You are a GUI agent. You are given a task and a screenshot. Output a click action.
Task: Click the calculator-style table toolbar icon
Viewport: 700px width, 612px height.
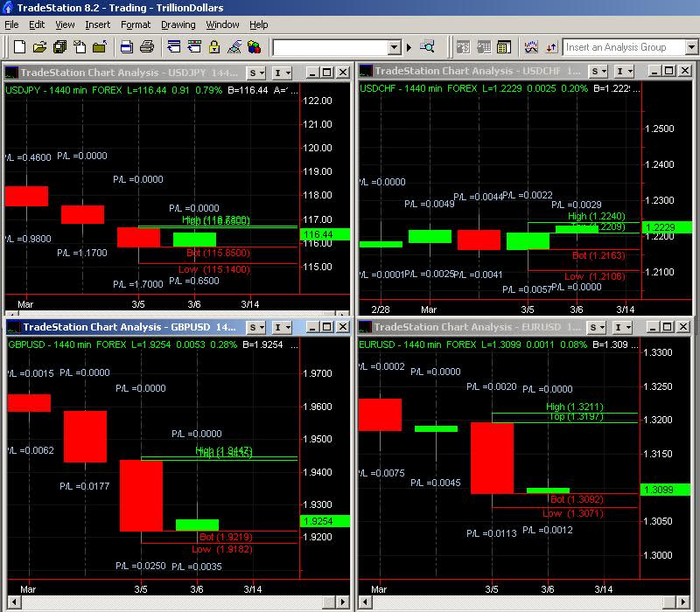(504, 47)
